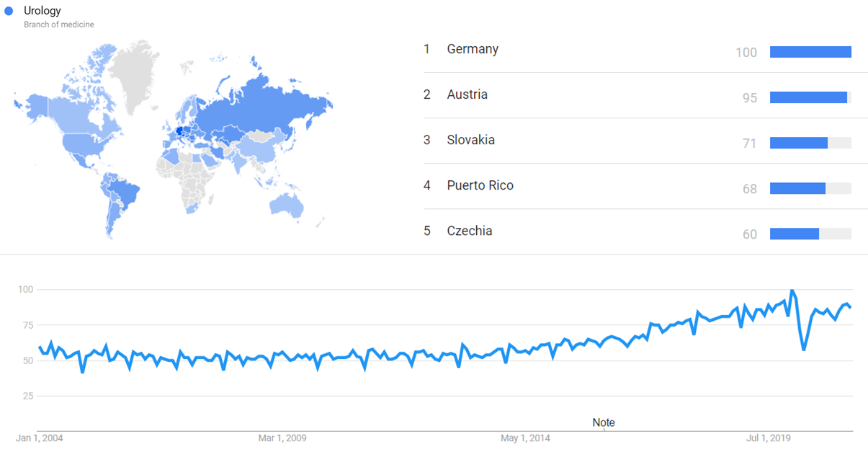Click Slovakia's score value of 71

click(750, 143)
